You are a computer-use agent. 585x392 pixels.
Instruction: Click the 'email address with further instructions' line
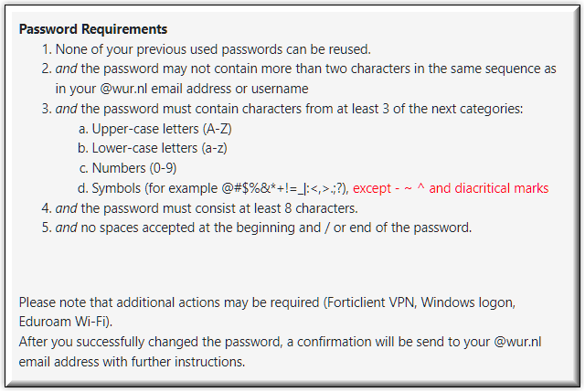(x=132, y=362)
